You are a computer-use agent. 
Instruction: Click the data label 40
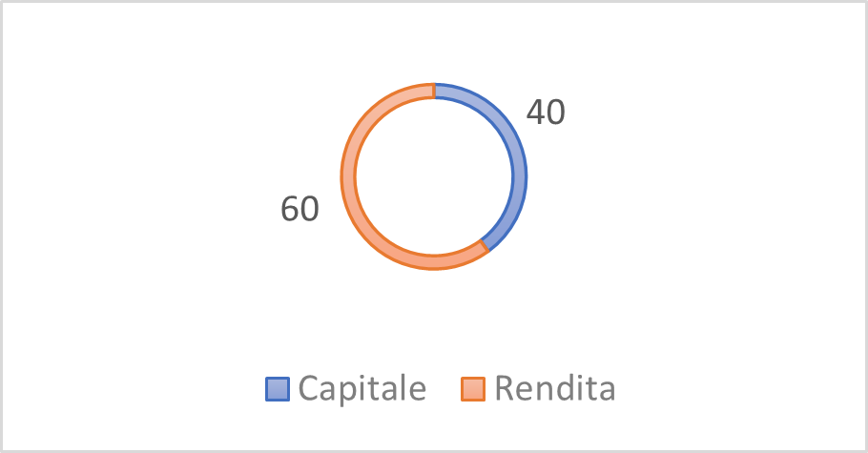pyautogui.click(x=546, y=113)
